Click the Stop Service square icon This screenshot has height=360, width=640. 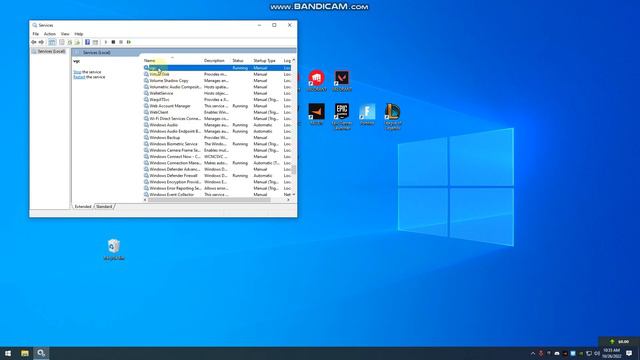coord(113,42)
